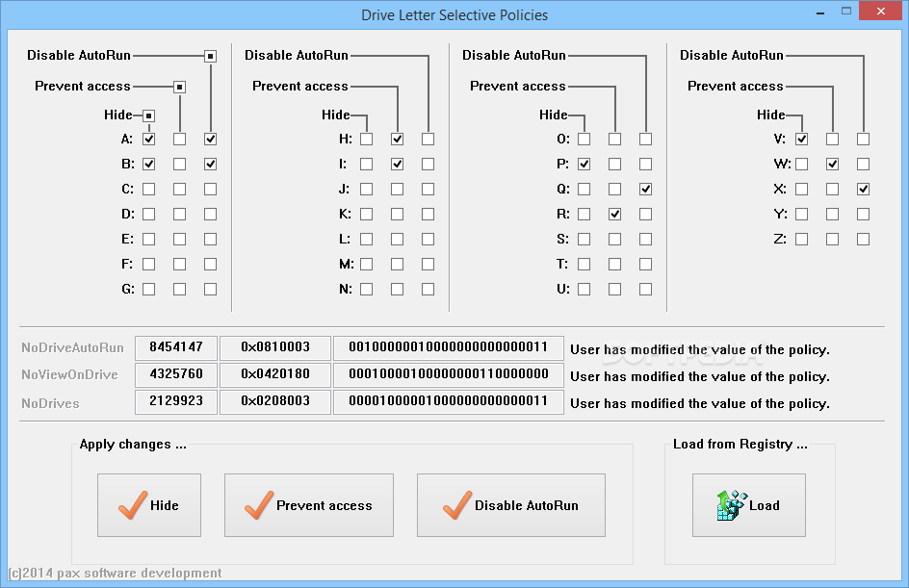The width and height of the screenshot is (909, 588).
Task: Uncheck Hide for drive V:
Action: coord(802,139)
